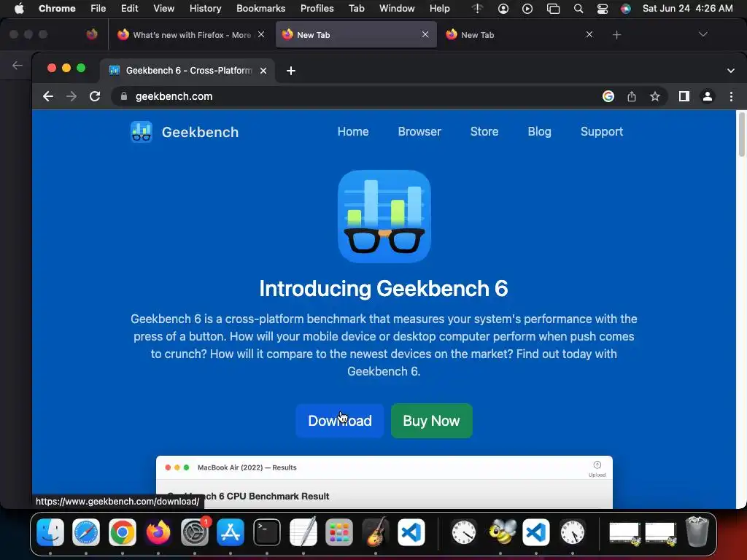
Task: Open the Chrome profile avatar
Action: tap(708, 97)
